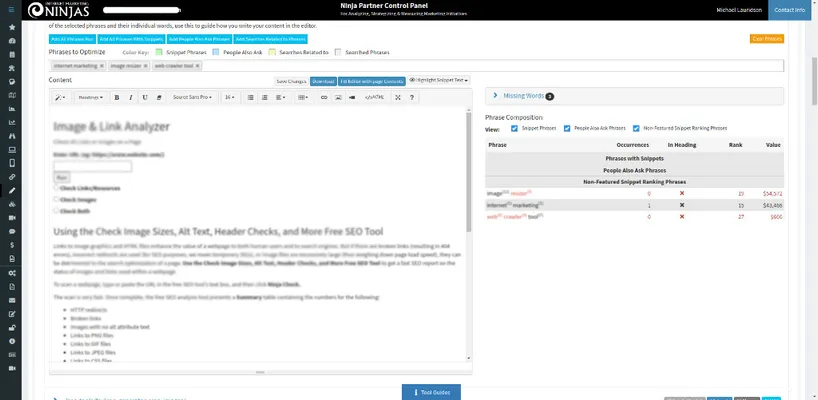Click the Contact Info tab
Screen dimensions: 818x400
coord(789,10)
